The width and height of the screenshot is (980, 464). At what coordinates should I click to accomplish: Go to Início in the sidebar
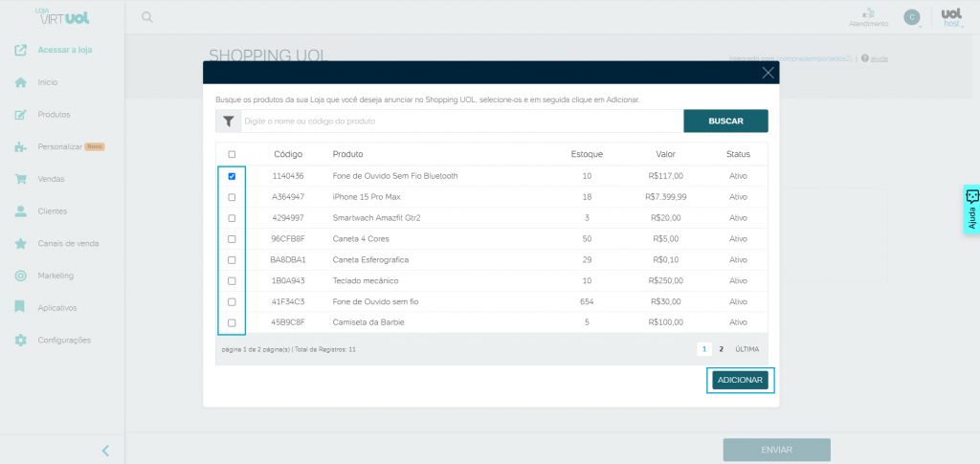[x=48, y=82]
